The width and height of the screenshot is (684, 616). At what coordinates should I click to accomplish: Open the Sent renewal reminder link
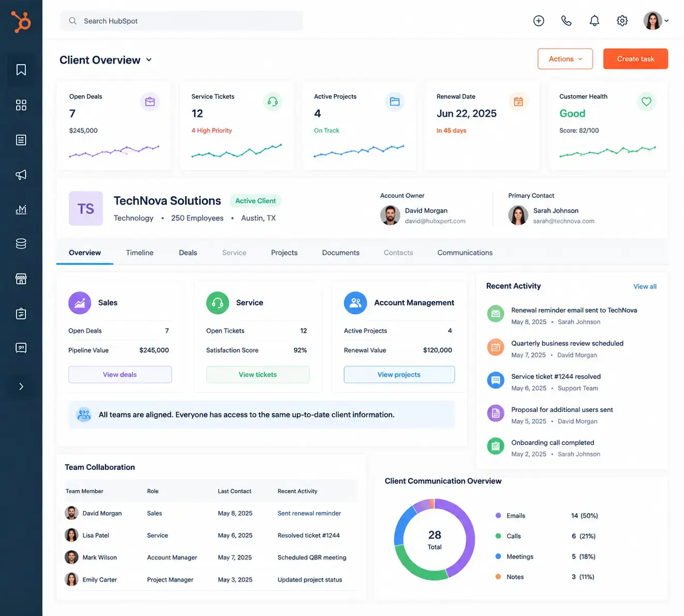pos(309,513)
